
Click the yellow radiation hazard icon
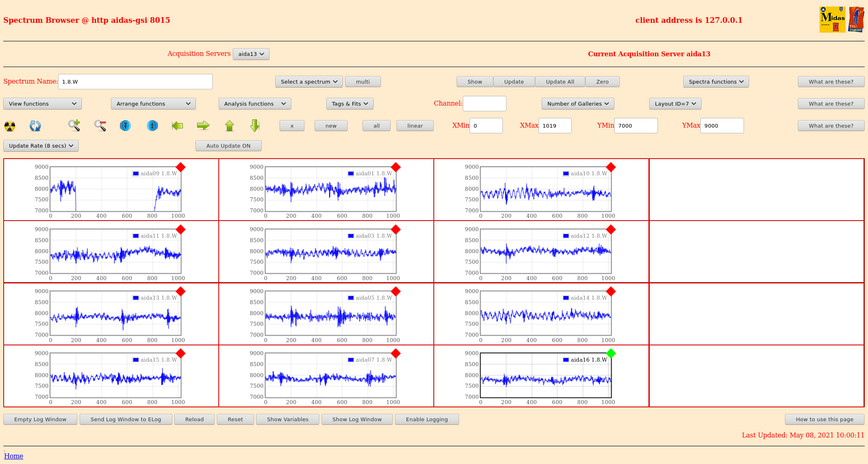tap(10, 126)
